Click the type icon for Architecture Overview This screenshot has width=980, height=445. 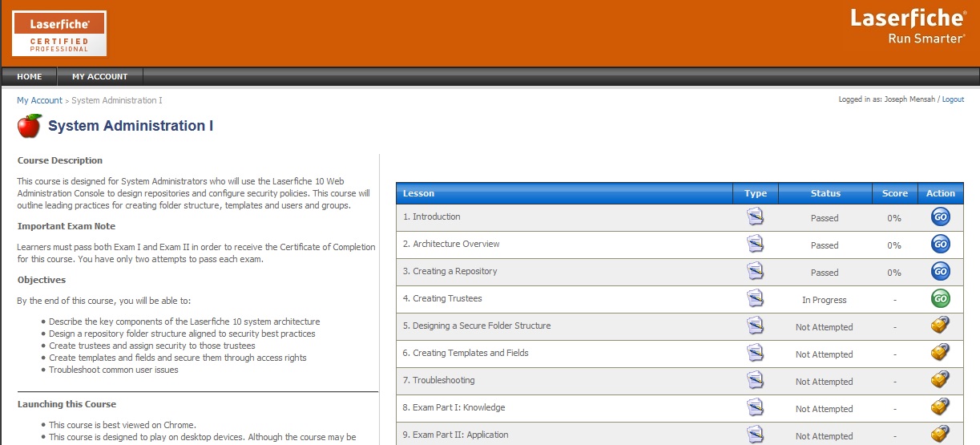pyautogui.click(x=755, y=245)
